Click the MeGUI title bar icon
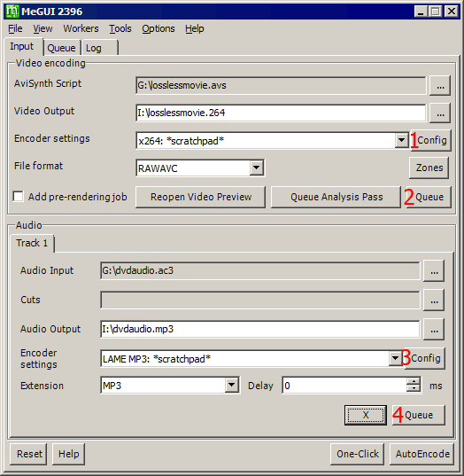Image resolution: width=464 pixels, height=476 pixels. click(x=12, y=12)
